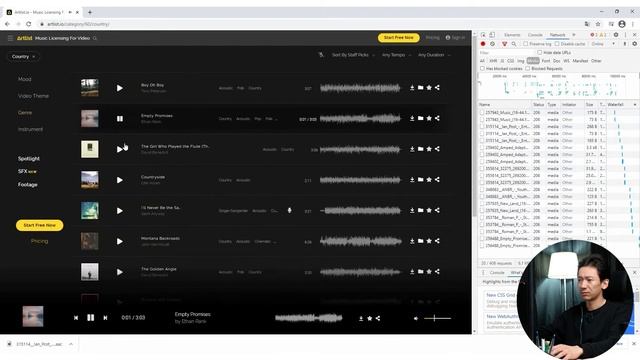This screenshot has height=360, width=640.
Task: Clear the network log
Action: click(x=493, y=44)
